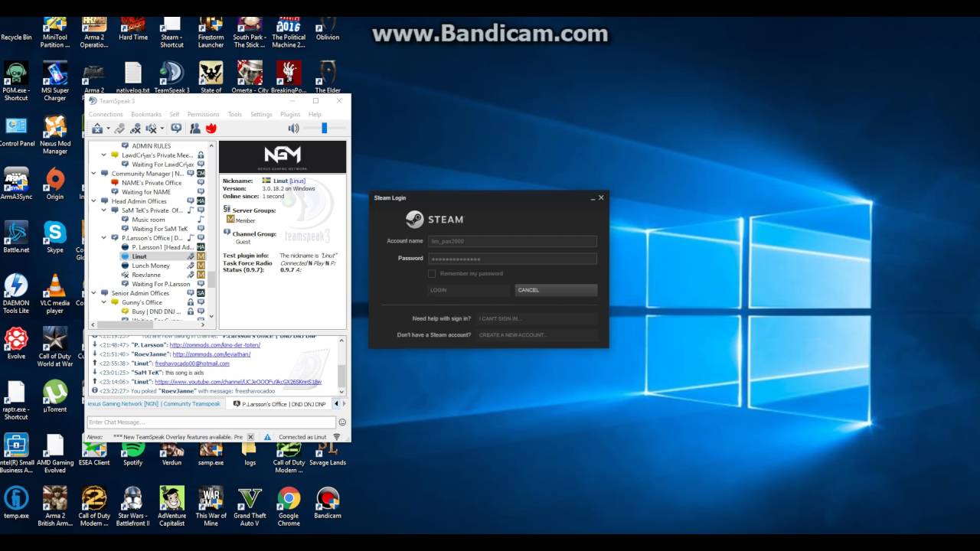Open the Bookmarks menu

[x=146, y=114]
